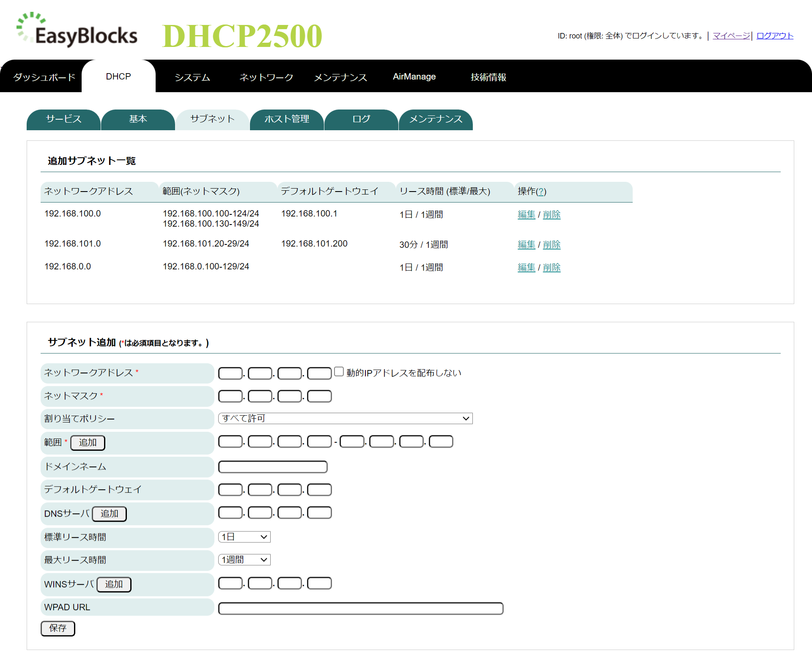
Task: Focus last octet of ネットワークアドレス field
Action: [x=319, y=373]
